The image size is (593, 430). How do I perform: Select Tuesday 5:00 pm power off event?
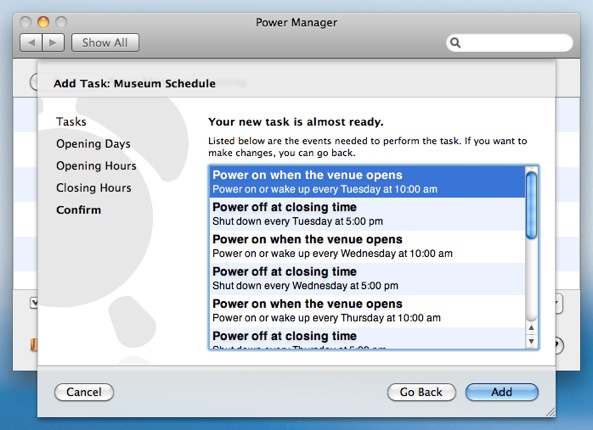[x=367, y=214]
